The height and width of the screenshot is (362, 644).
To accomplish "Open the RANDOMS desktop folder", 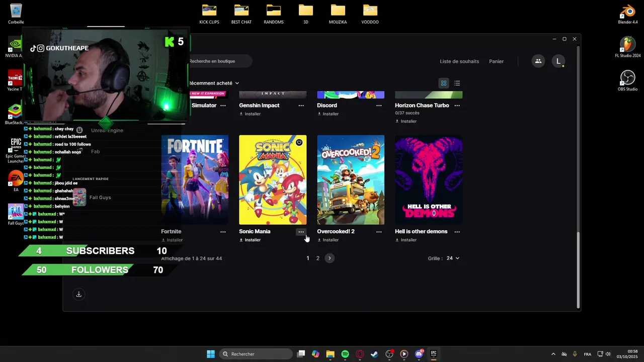I will [x=274, y=14].
